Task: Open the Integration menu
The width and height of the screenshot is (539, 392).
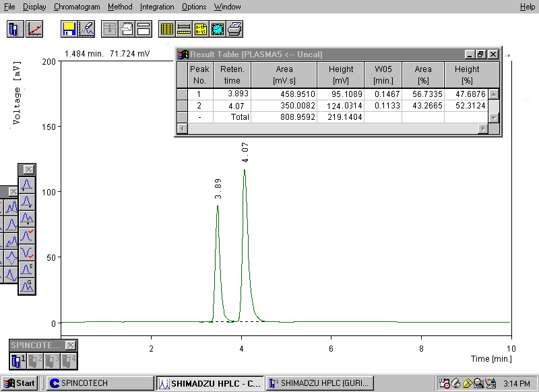Action: coord(157,7)
